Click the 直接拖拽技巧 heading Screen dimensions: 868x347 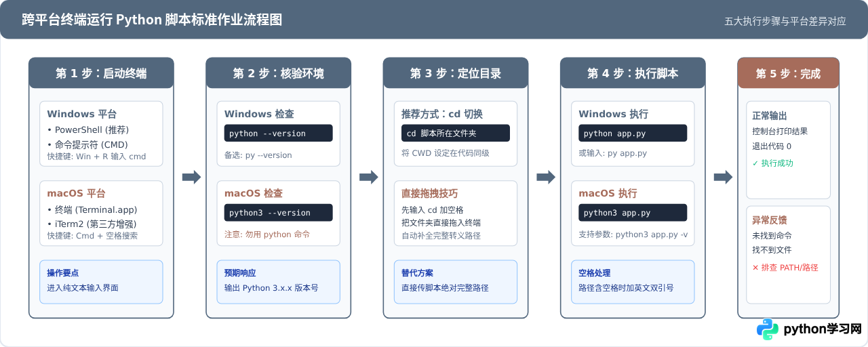click(x=431, y=193)
